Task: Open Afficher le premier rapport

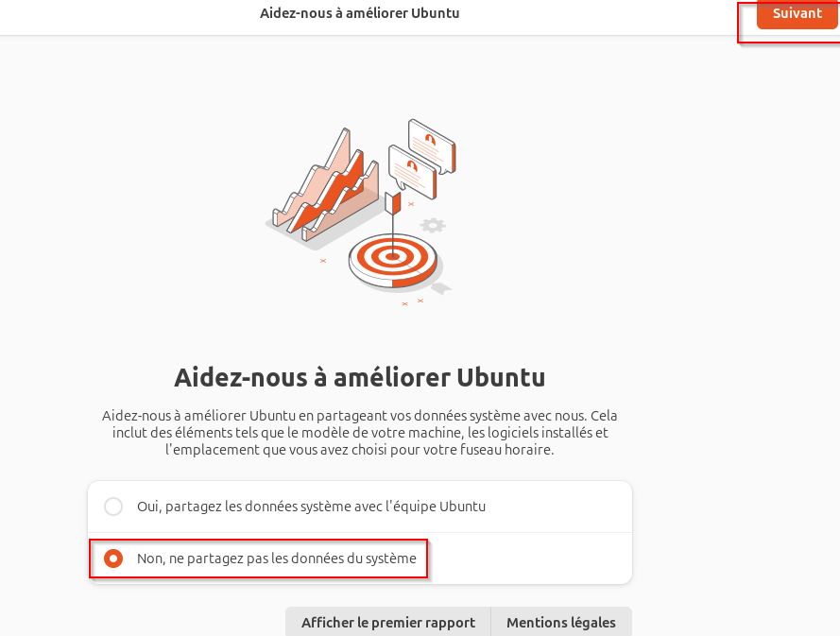Action: point(387,622)
